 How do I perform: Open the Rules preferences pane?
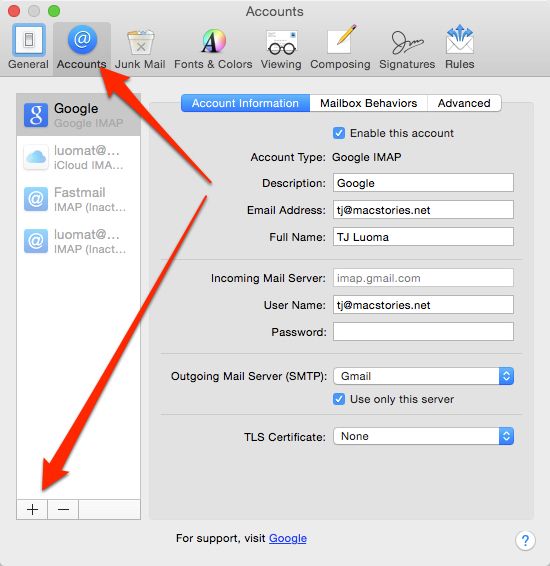tap(460, 47)
